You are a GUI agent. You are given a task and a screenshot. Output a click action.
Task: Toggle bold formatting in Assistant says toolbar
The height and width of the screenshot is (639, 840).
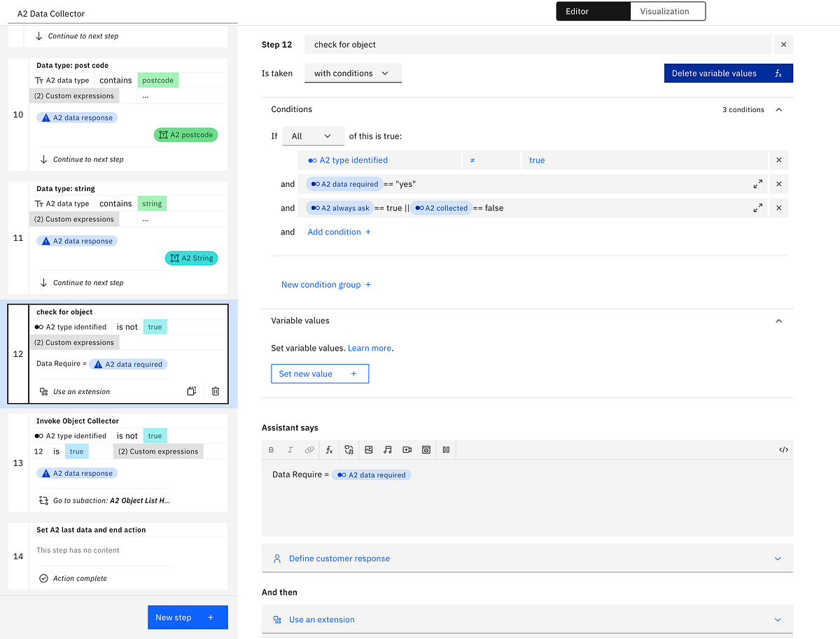(272, 450)
